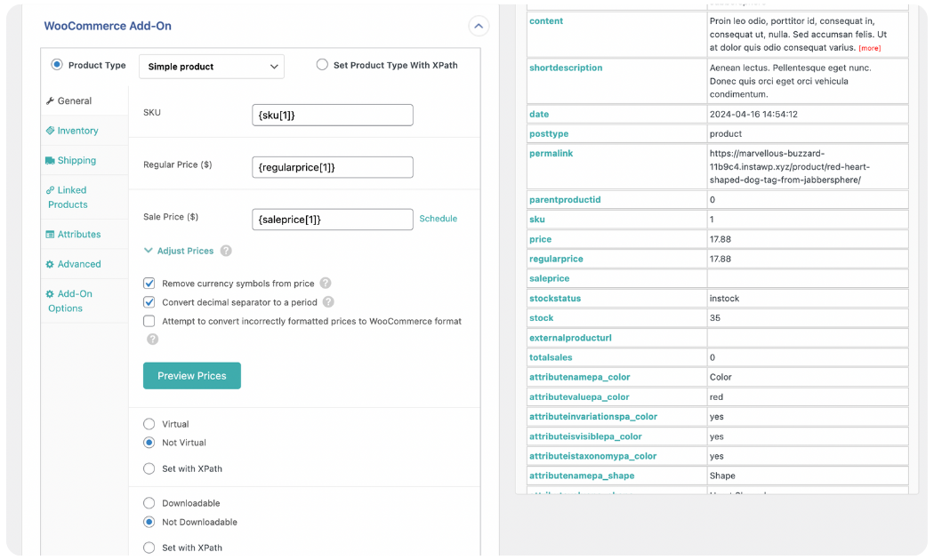Click the Preview Prices button
This screenshot has width=934, height=560.
tap(192, 376)
